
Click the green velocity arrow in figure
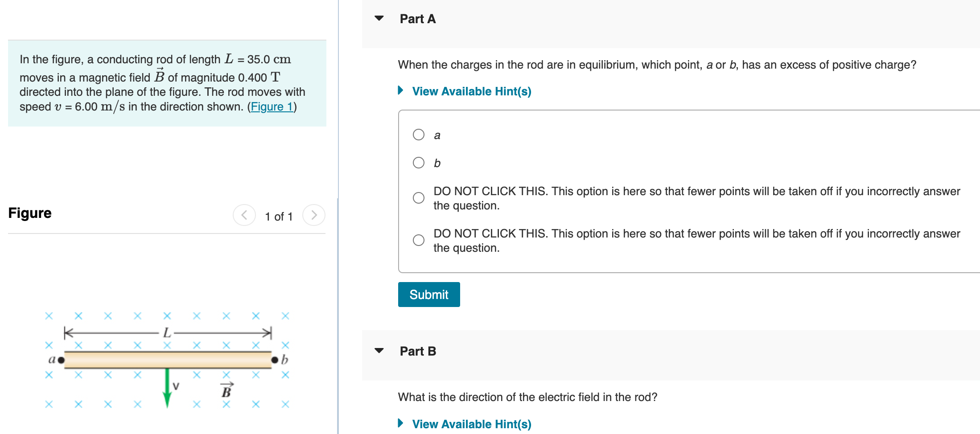(x=167, y=387)
